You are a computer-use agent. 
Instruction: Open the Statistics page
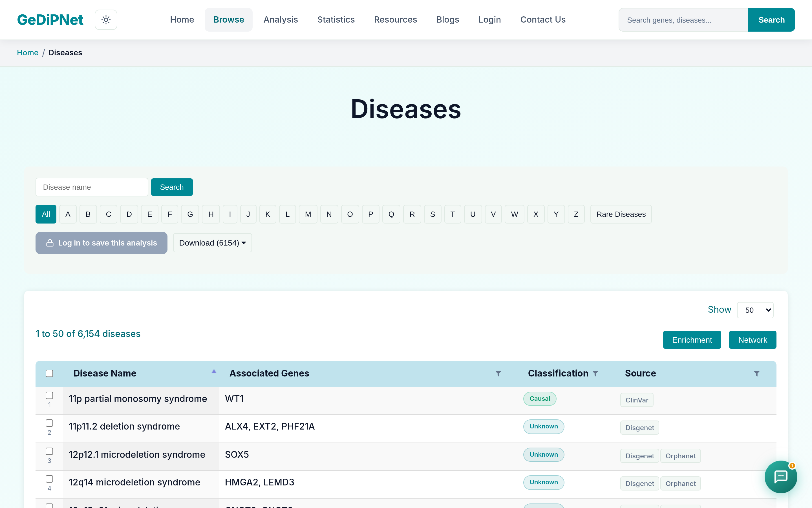pos(336,20)
